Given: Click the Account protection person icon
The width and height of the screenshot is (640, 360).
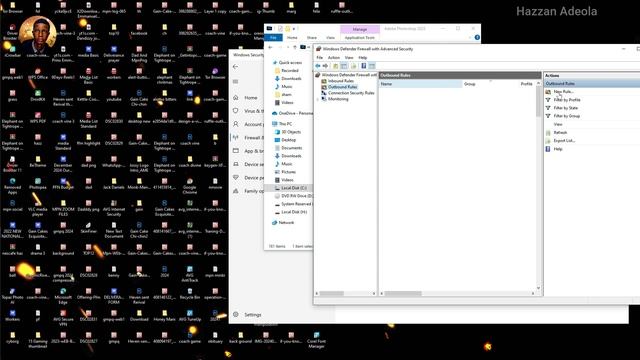Looking at the screenshot, I should click(236, 124).
